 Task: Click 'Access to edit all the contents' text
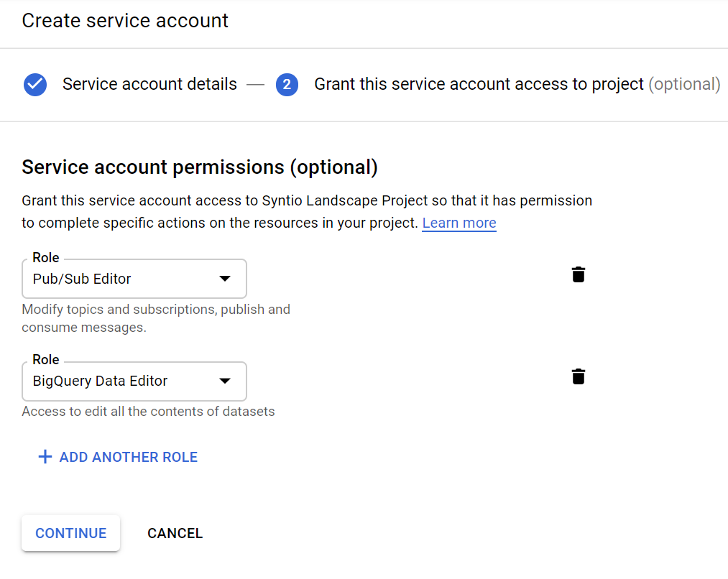click(x=148, y=412)
